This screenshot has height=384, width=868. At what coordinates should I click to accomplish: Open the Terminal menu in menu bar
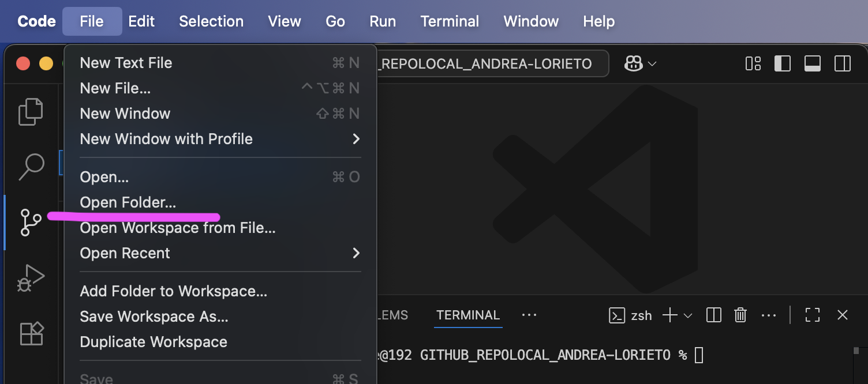pyautogui.click(x=450, y=21)
